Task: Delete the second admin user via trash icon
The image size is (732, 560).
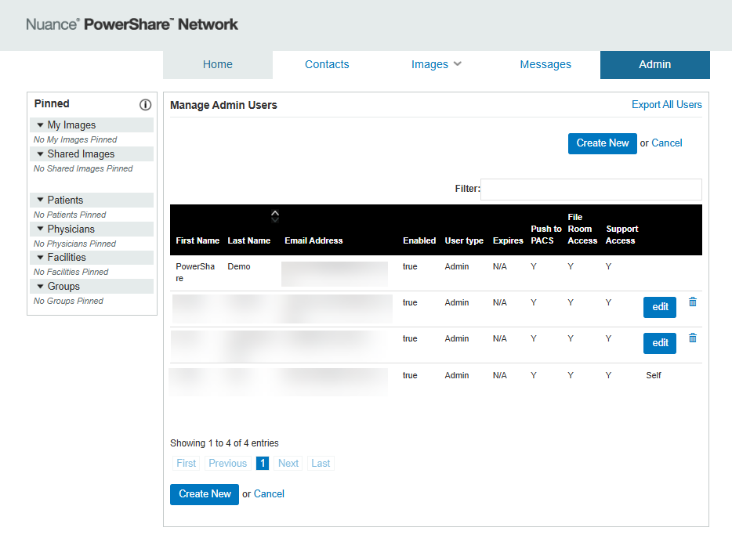Action: [693, 302]
